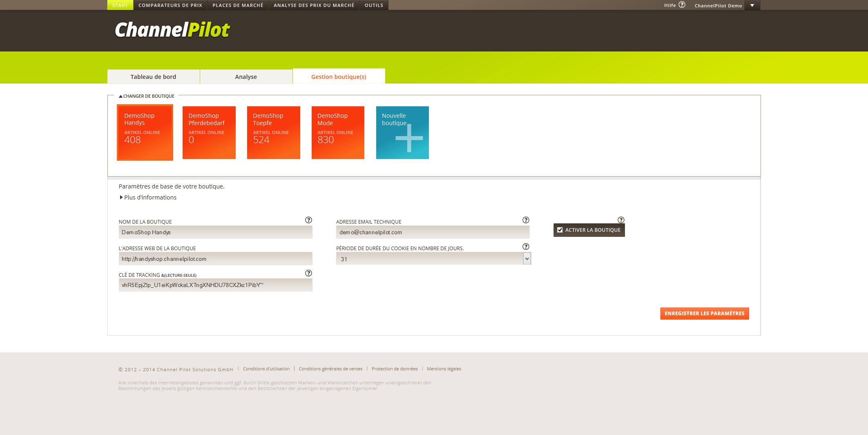868x435 pixels.
Task: Collapse the Changer de boutique panel
Action: 147,96
